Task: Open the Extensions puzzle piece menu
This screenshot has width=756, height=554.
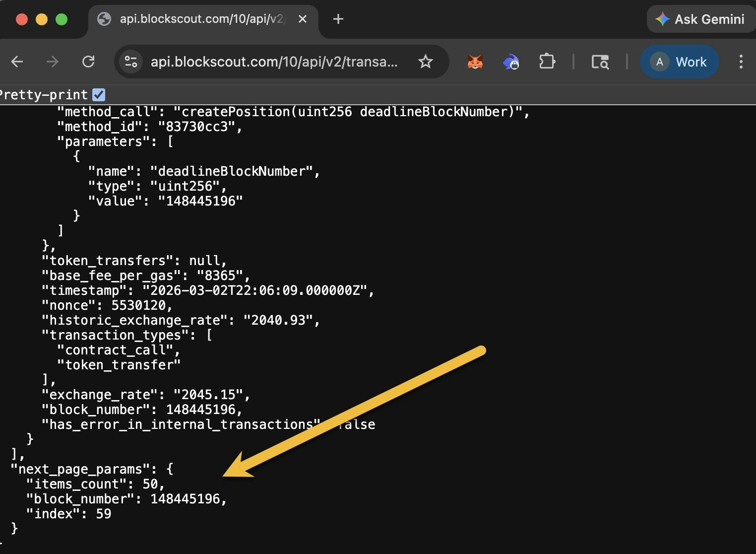Action: 547,62
